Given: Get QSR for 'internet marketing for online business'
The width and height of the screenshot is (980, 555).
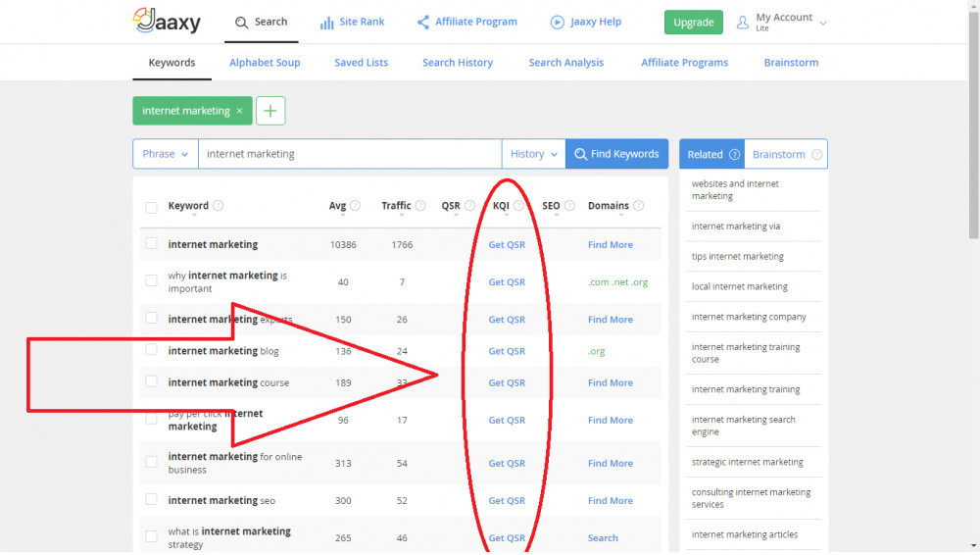Looking at the screenshot, I should 507,463.
